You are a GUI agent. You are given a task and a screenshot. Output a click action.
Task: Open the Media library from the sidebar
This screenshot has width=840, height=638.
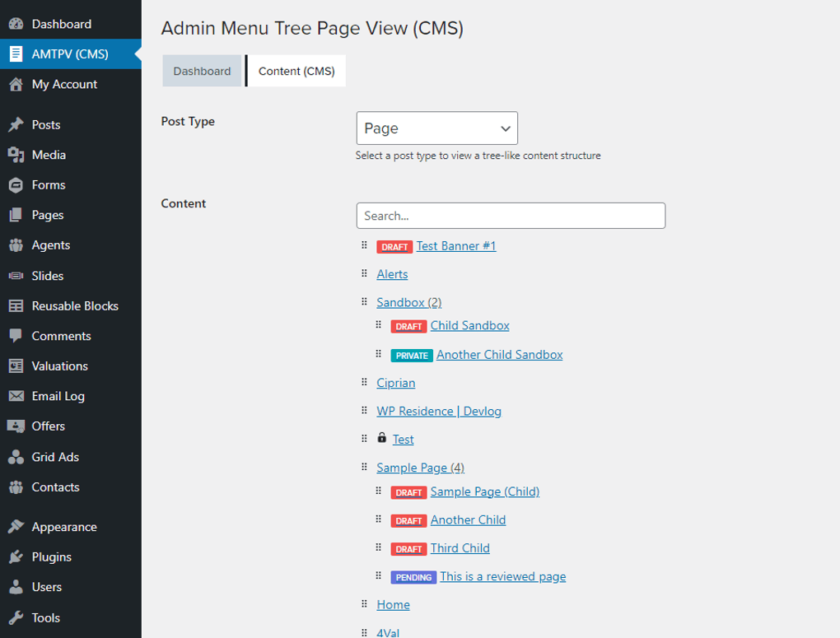coord(14,154)
